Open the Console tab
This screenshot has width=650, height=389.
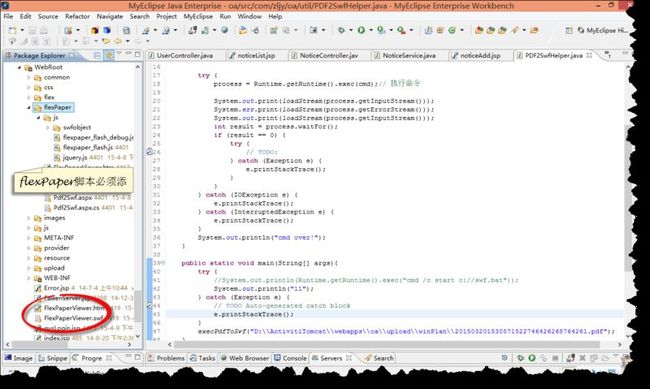point(290,358)
